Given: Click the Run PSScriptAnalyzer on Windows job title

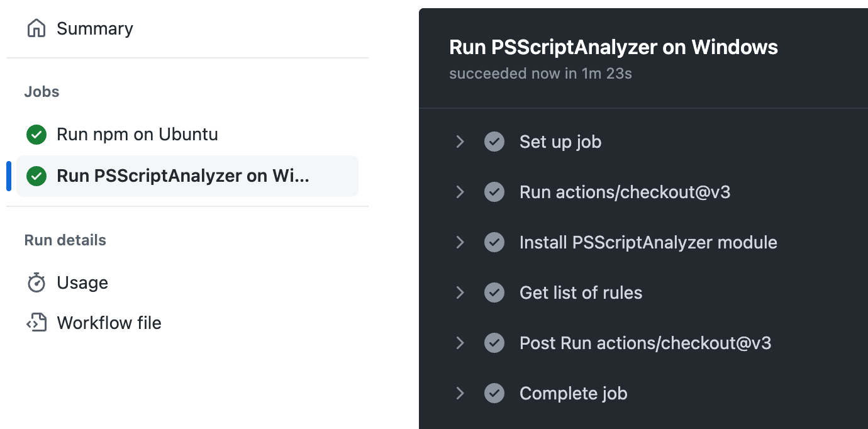Looking at the screenshot, I should [x=613, y=47].
